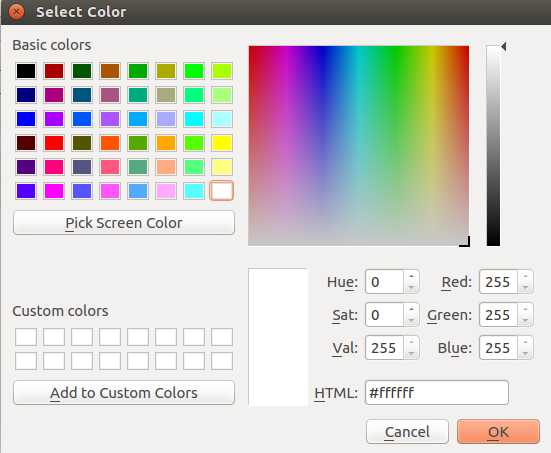551x453 pixels.
Task: Choose the yellow basic color swatch
Action: (222, 143)
